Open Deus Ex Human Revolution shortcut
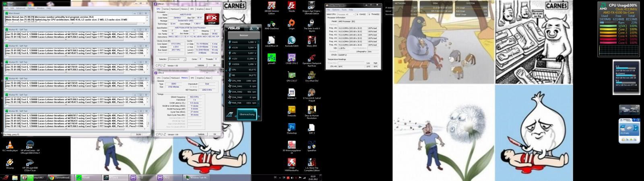The height and width of the screenshot is (181, 644). coord(312,112)
